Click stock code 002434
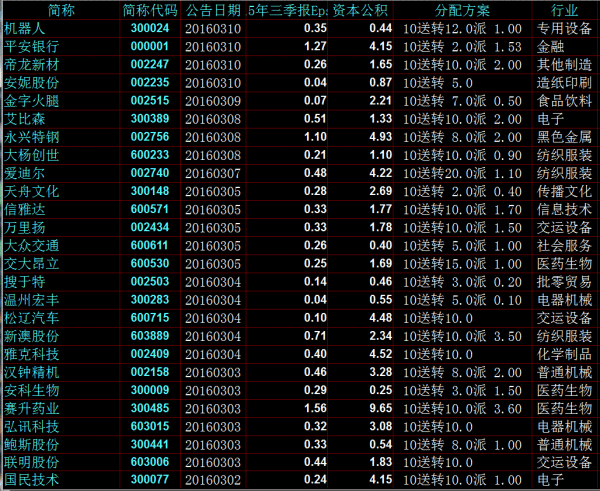Viewport: 600px width, 491px height. (x=150, y=227)
